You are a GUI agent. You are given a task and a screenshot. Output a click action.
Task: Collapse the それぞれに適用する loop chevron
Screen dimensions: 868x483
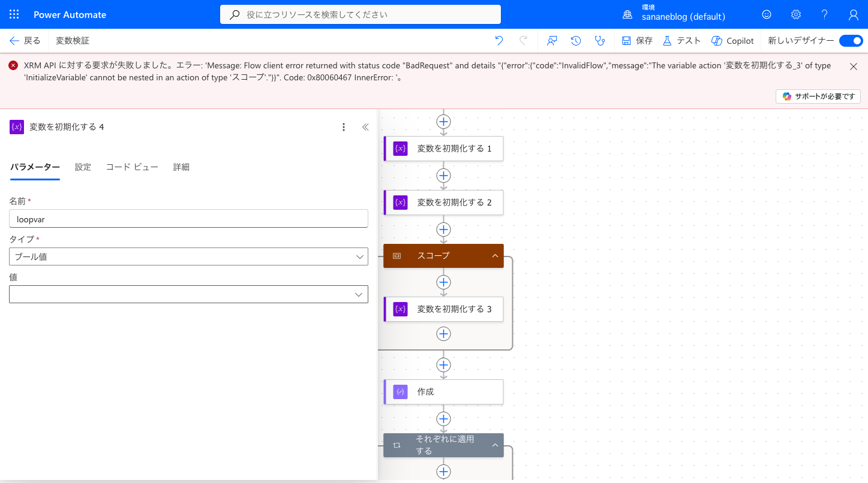click(x=495, y=445)
